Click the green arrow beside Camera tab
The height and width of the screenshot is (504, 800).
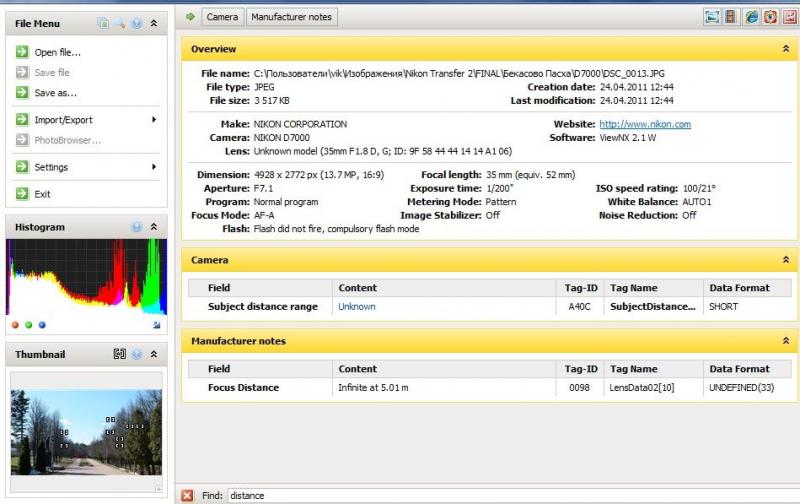point(190,17)
